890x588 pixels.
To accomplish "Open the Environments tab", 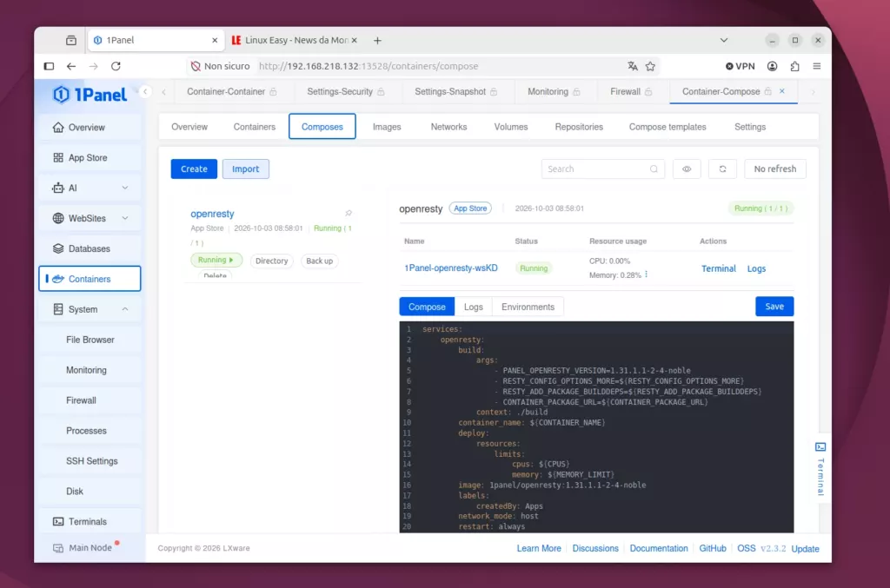I will pos(528,307).
